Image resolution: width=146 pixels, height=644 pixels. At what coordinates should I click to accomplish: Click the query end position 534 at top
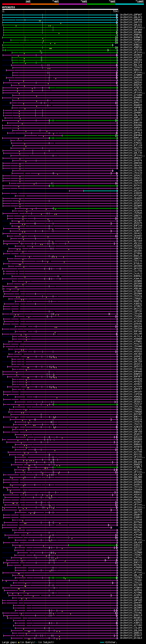pyautogui.click(x=115, y=11)
